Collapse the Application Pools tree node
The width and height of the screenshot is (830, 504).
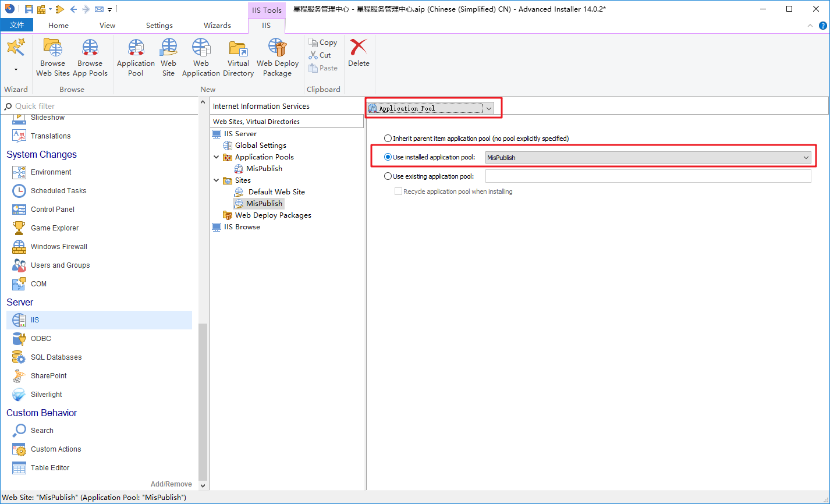click(x=217, y=157)
